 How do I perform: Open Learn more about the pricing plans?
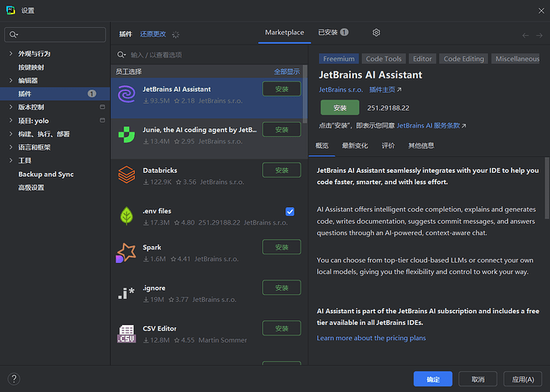371,338
